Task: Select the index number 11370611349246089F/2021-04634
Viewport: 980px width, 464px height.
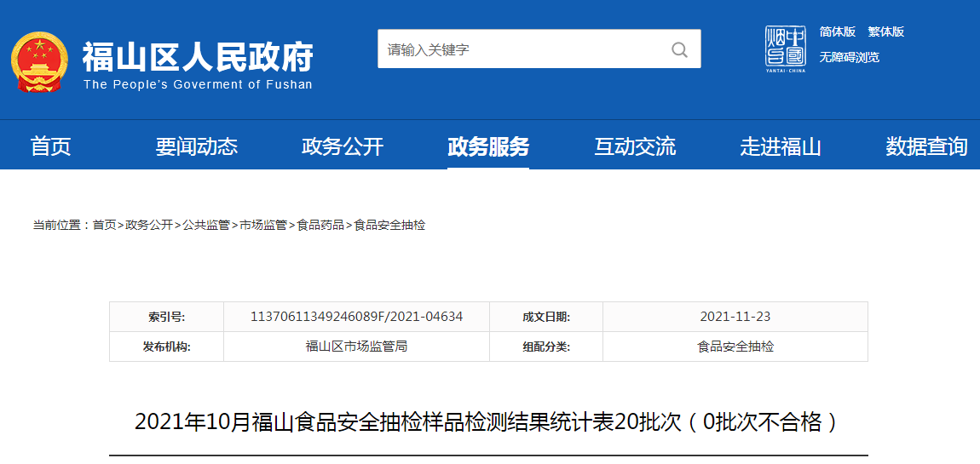Action: point(356,317)
